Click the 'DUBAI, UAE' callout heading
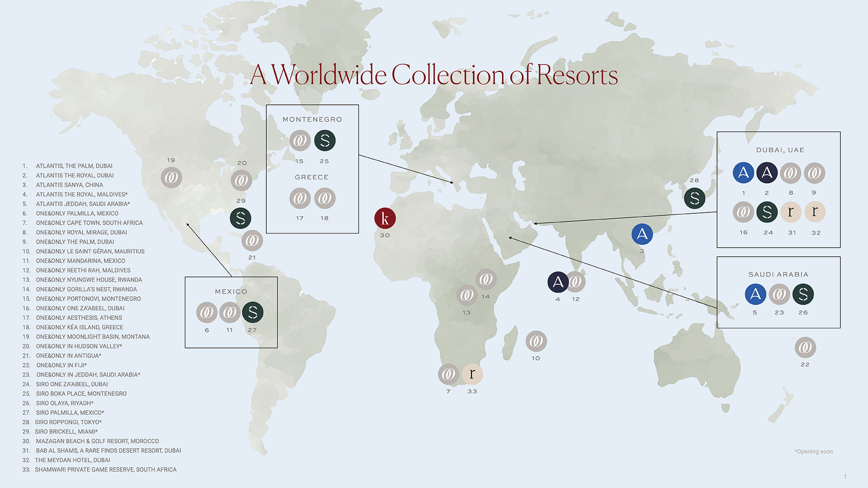 coord(780,150)
